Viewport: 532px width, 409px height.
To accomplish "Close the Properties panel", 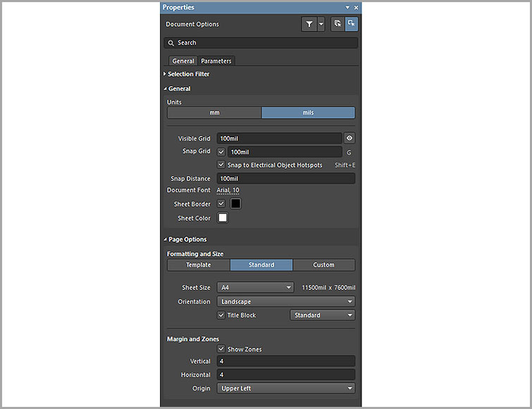I will [357, 8].
